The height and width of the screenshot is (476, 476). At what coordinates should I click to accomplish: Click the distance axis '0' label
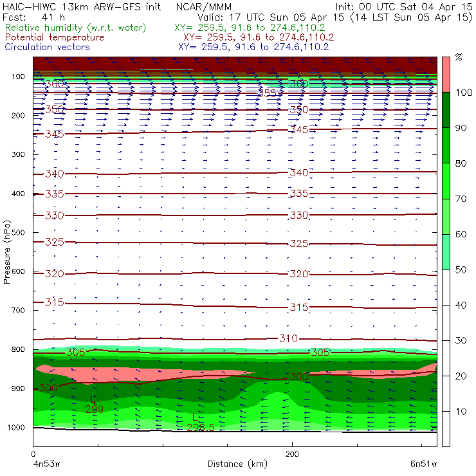pos(33,454)
